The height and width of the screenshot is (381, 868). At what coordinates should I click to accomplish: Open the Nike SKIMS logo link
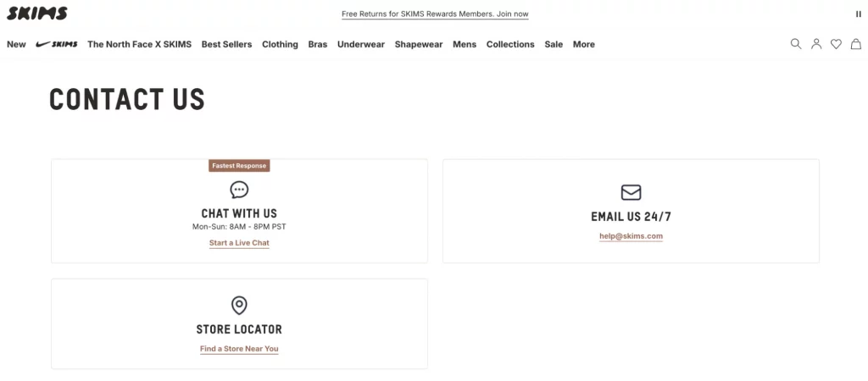[x=57, y=44]
